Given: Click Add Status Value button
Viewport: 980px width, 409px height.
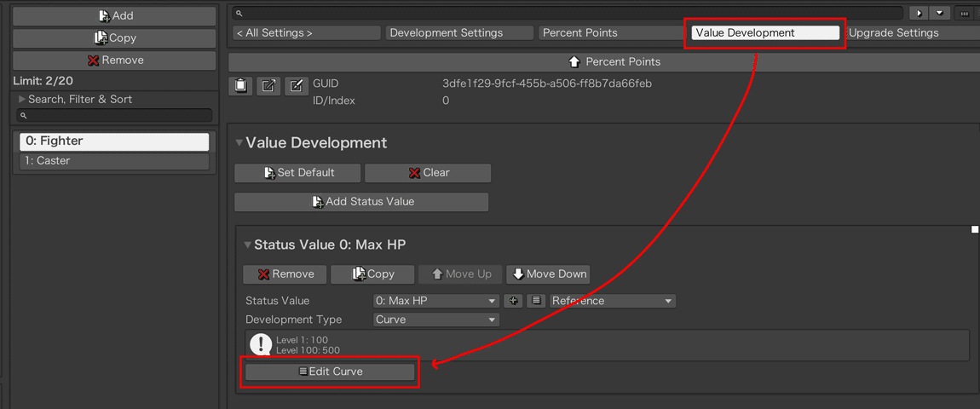Looking at the screenshot, I should coord(361,202).
